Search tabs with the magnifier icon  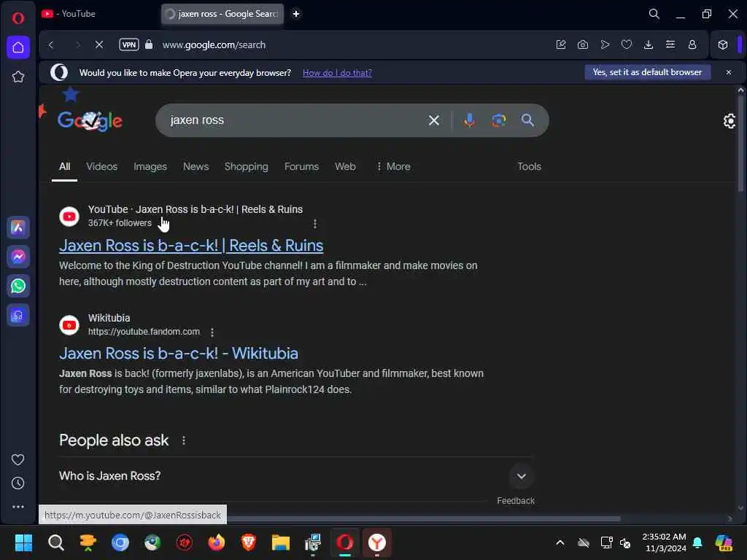pyautogui.click(x=654, y=14)
